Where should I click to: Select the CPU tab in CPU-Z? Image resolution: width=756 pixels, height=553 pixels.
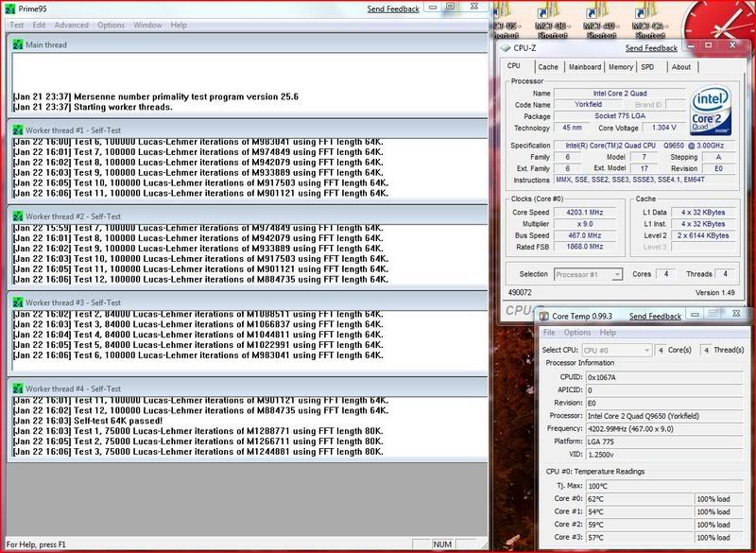click(x=514, y=66)
